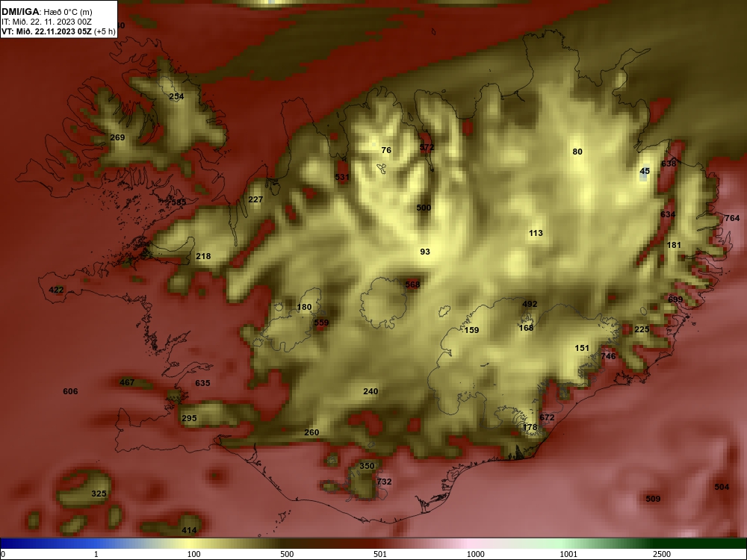Click the value 80 in the northeast
Image resolution: width=747 pixels, height=560 pixels.
coord(577,152)
